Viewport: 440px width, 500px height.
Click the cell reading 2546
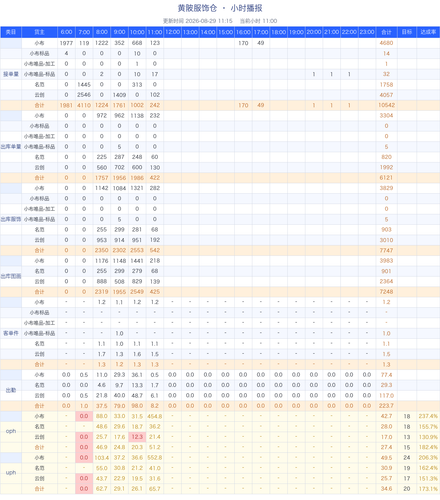coord(84,95)
